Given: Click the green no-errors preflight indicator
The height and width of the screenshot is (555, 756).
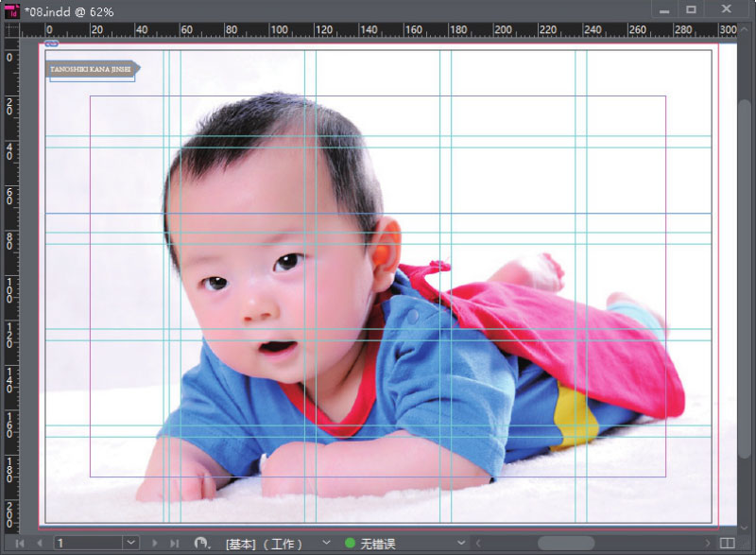Looking at the screenshot, I should pyautogui.click(x=350, y=544).
